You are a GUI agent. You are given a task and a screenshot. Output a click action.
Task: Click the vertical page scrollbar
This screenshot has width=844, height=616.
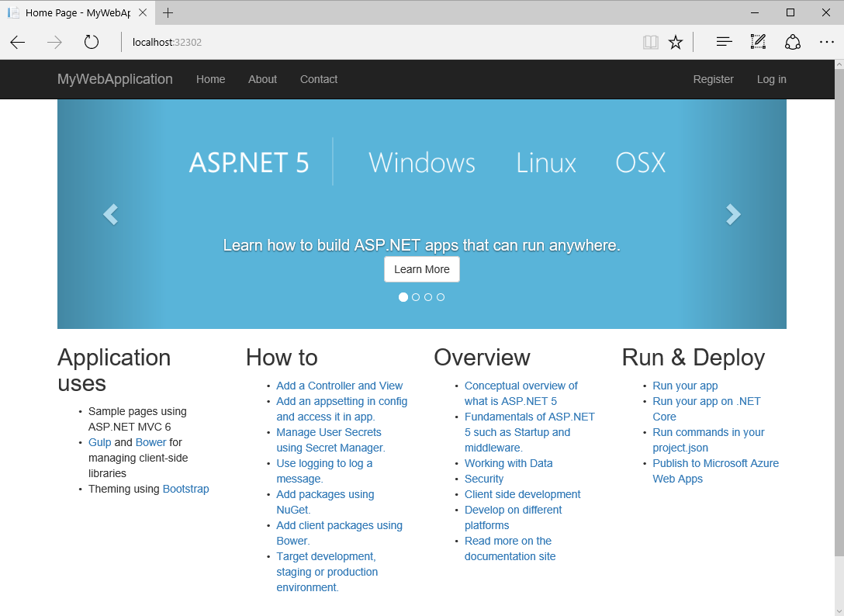[x=839, y=310]
